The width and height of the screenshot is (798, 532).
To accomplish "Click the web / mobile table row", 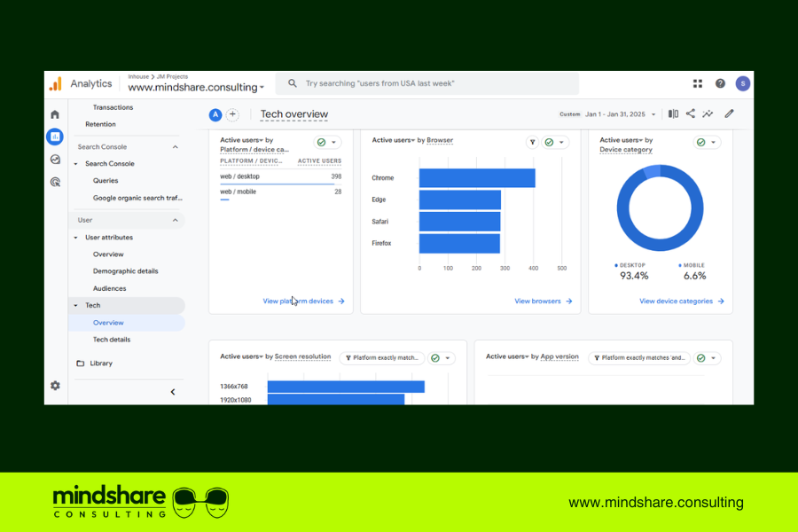I will click(280, 192).
